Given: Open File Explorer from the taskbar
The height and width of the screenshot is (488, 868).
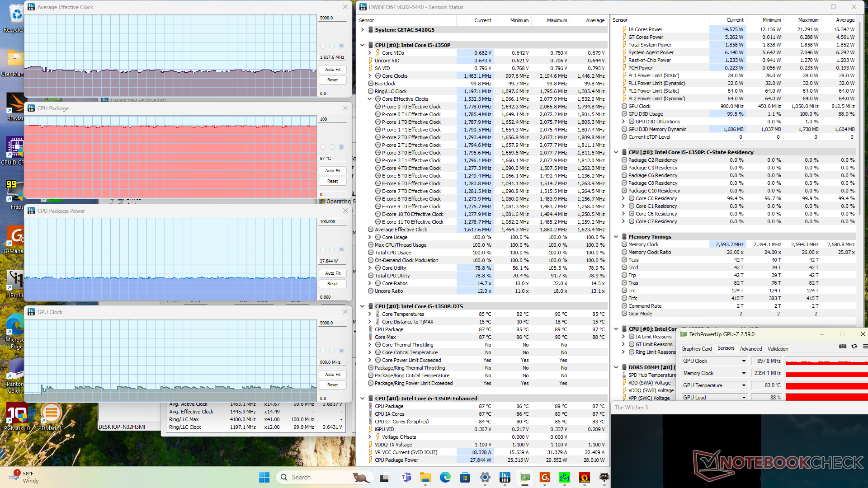Looking at the screenshot, I should point(425,477).
